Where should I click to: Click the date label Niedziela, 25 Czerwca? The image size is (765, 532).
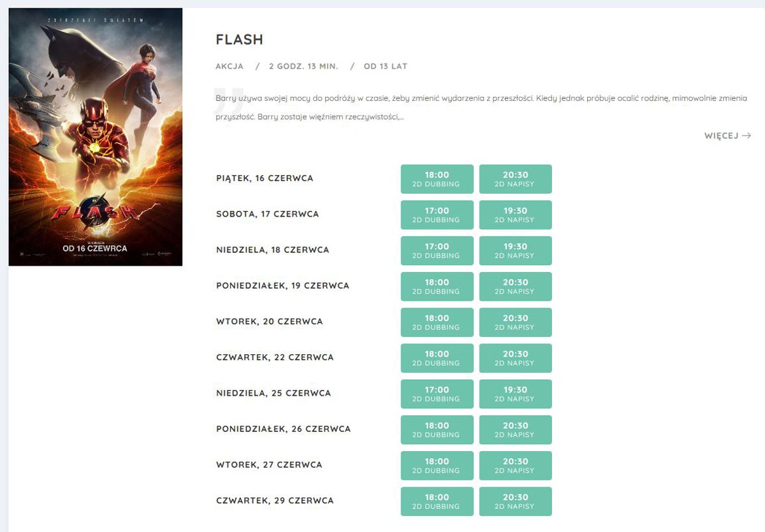273,393
